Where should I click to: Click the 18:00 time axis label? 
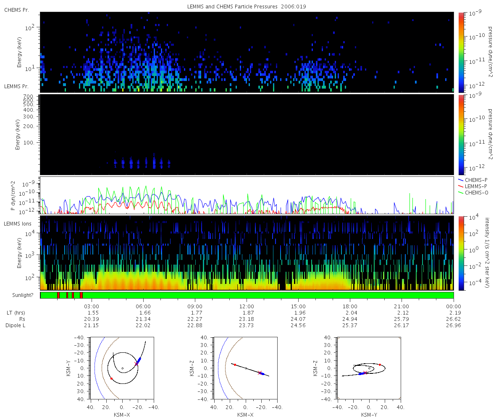350,306
